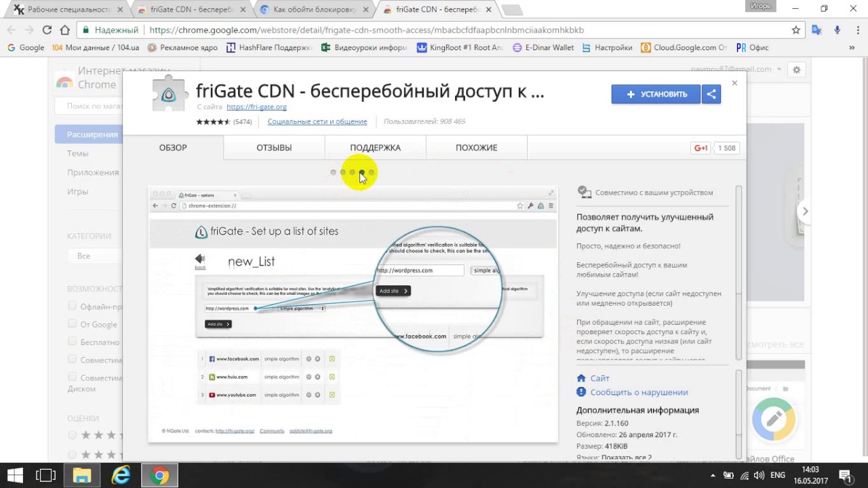Expand the bookmarks overflow chevron
The width and height of the screenshot is (868, 488).
coord(852,48)
